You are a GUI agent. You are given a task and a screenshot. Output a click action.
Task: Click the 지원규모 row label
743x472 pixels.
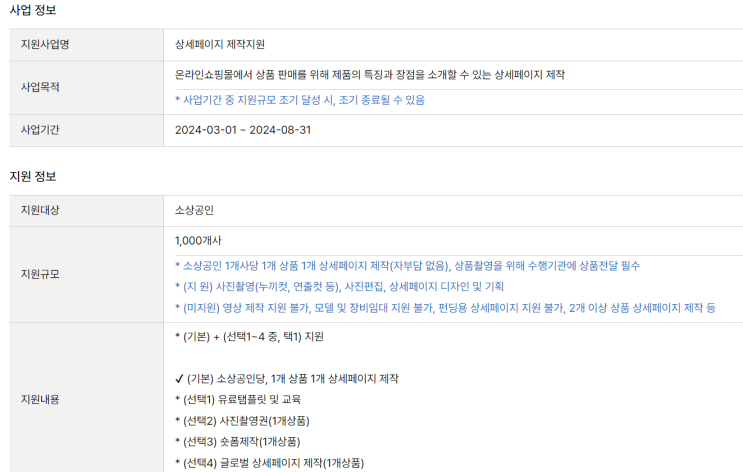tap(40, 274)
